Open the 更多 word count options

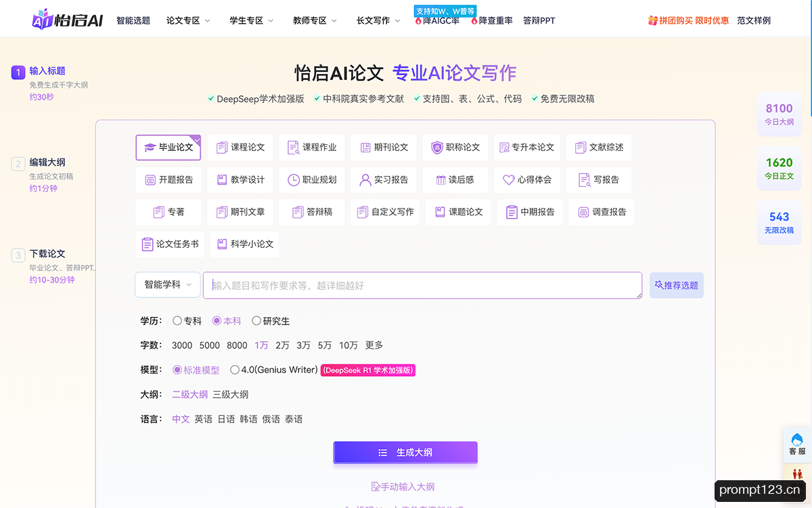click(374, 345)
